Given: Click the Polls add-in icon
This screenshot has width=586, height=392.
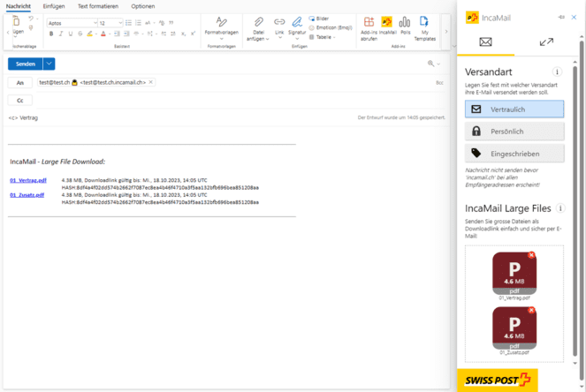Looking at the screenshot, I should coord(405,26).
